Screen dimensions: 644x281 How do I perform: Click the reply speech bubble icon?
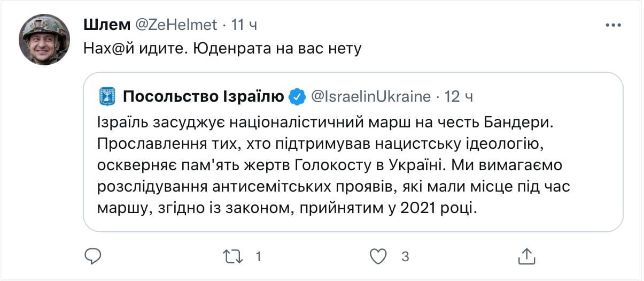pos(93,256)
